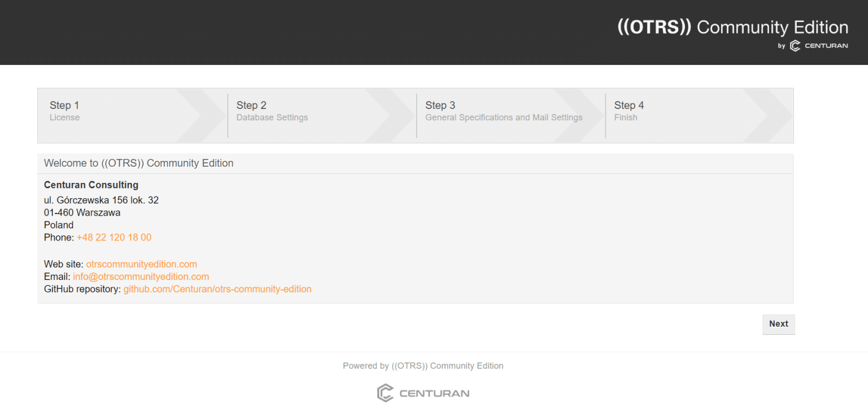The height and width of the screenshot is (416, 868).
Task: Click the Centuran Consulting company name
Action: [90, 185]
